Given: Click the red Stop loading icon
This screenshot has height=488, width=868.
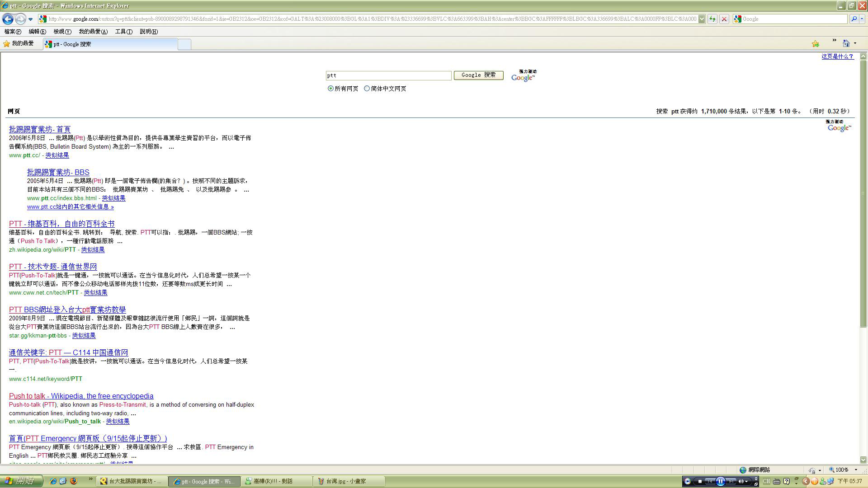Looking at the screenshot, I should click(x=724, y=19).
